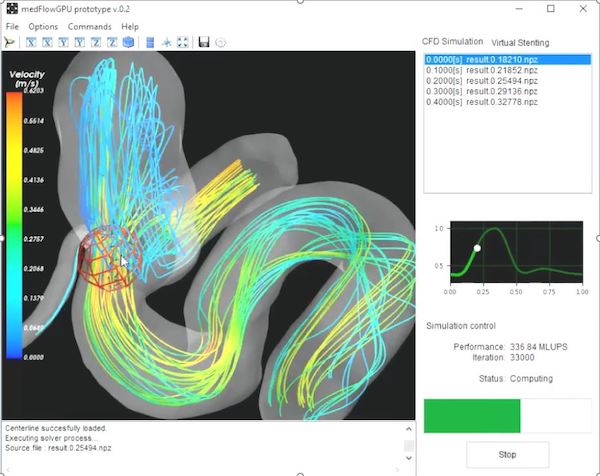600x476 pixels.
Task: Close the medFlowGPU window
Action: pos(583,8)
